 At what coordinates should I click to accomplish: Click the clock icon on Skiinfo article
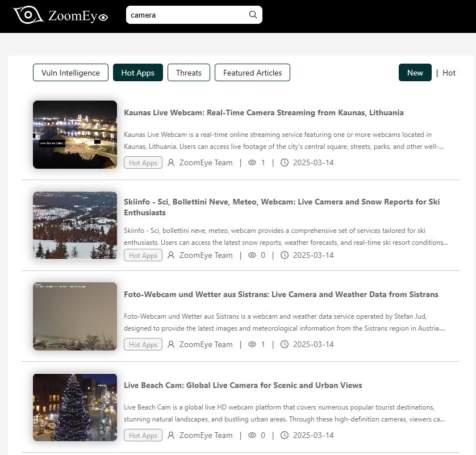click(x=285, y=255)
